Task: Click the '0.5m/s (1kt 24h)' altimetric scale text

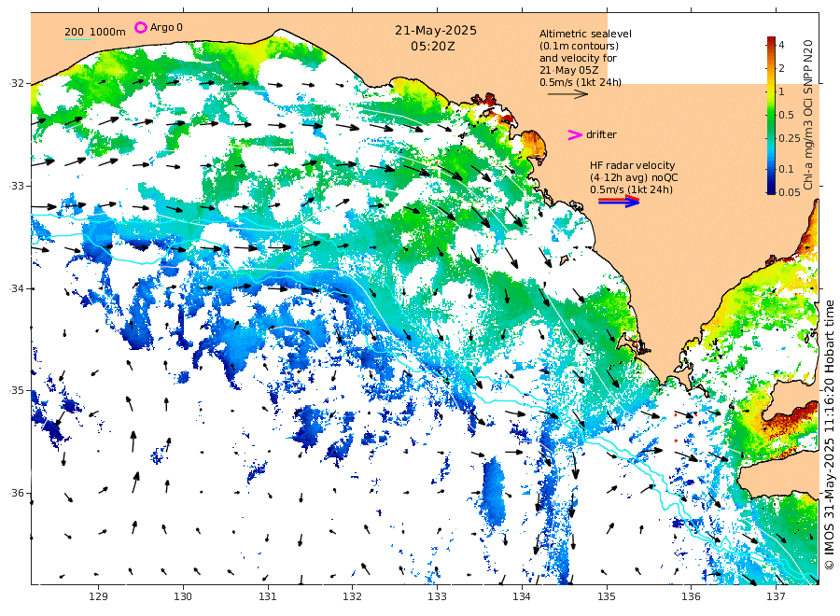Action: (581, 82)
